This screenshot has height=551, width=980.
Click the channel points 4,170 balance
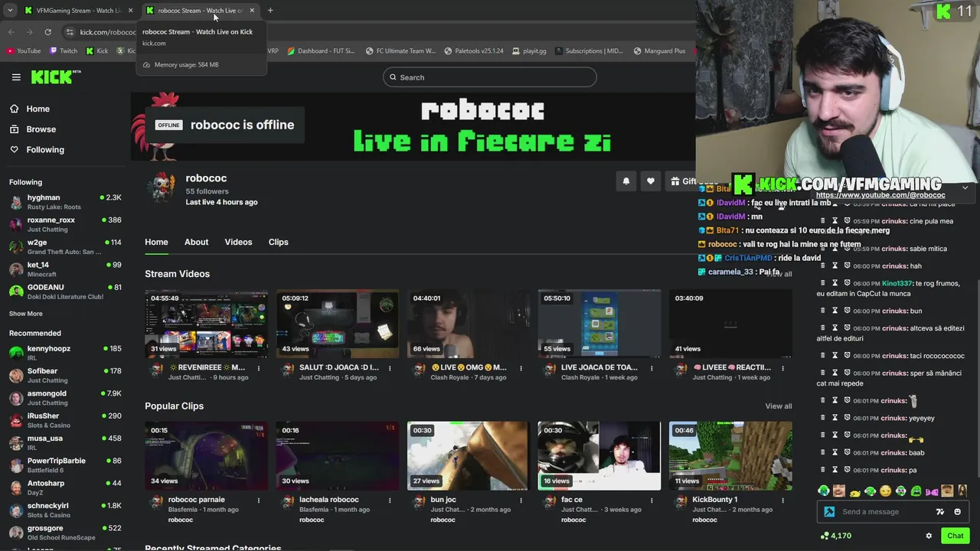[835, 536]
